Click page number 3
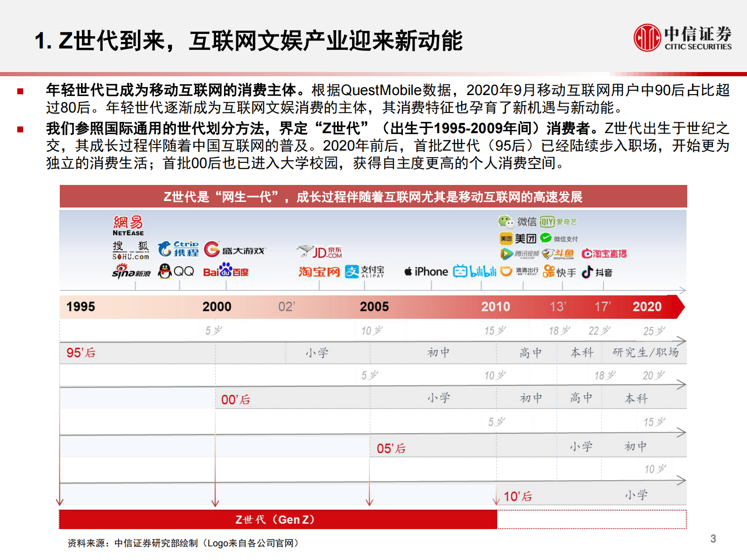The width and height of the screenshot is (747, 560). (713, 539)
